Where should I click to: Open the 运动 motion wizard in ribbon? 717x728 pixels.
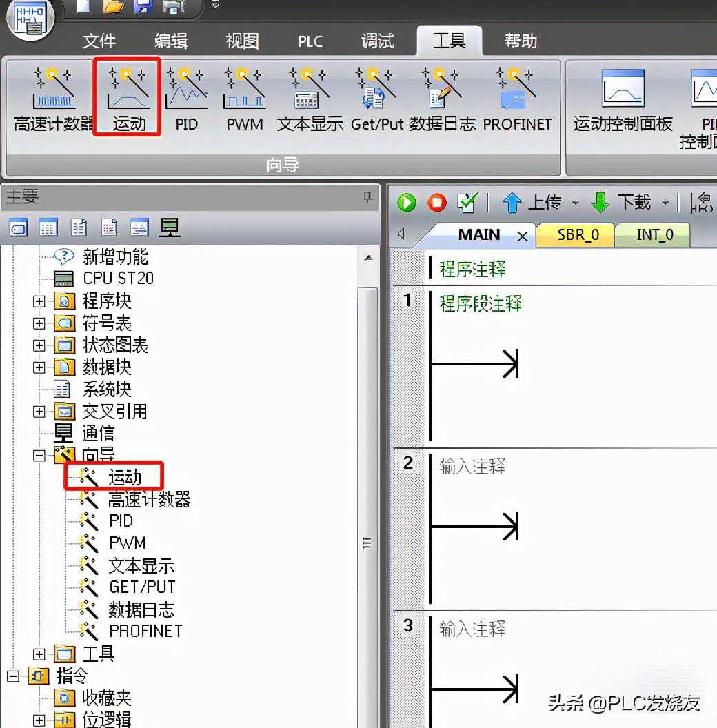coord(128,98)
